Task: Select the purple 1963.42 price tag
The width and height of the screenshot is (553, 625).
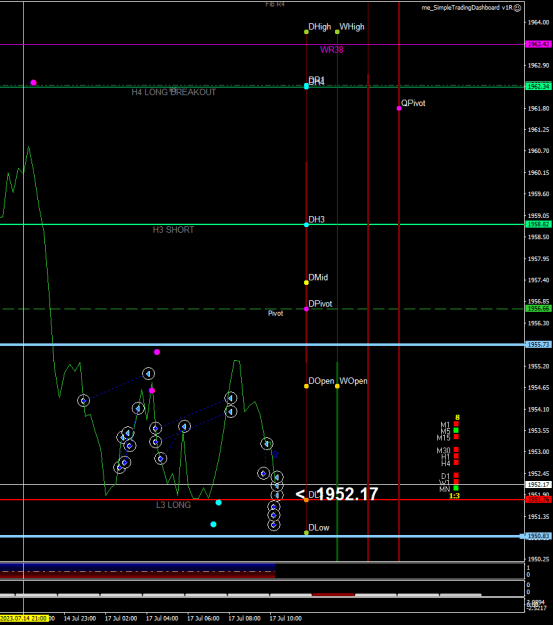Action: coord(539,44)
